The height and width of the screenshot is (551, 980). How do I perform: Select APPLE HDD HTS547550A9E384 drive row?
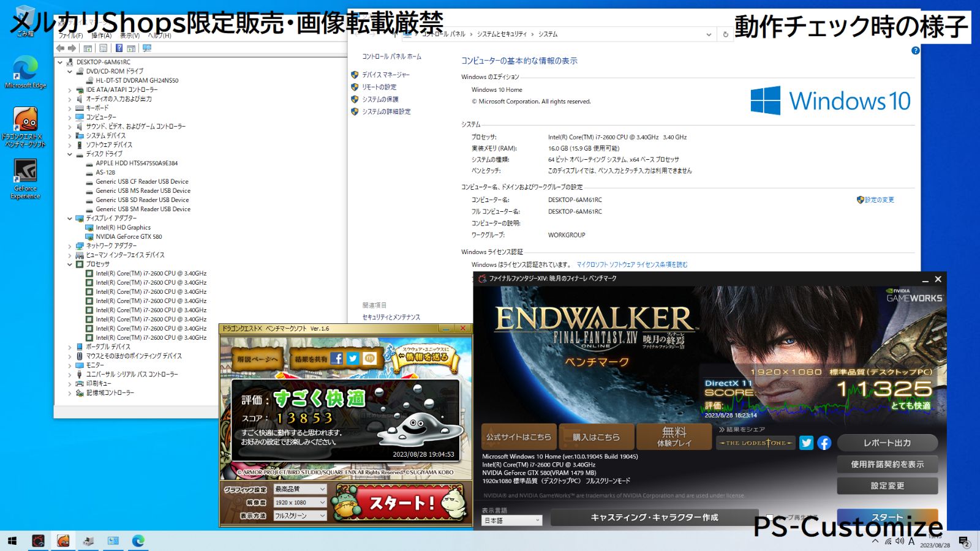click(131, 163)
